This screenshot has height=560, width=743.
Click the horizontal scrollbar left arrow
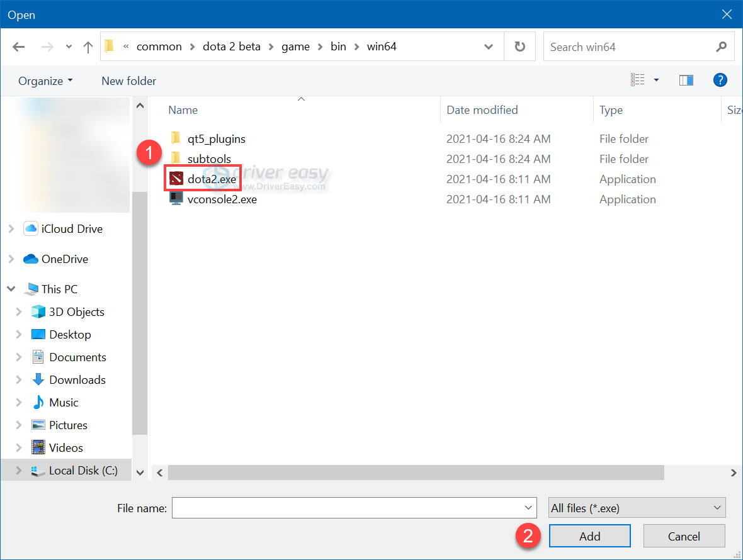(x=160, y=473)
